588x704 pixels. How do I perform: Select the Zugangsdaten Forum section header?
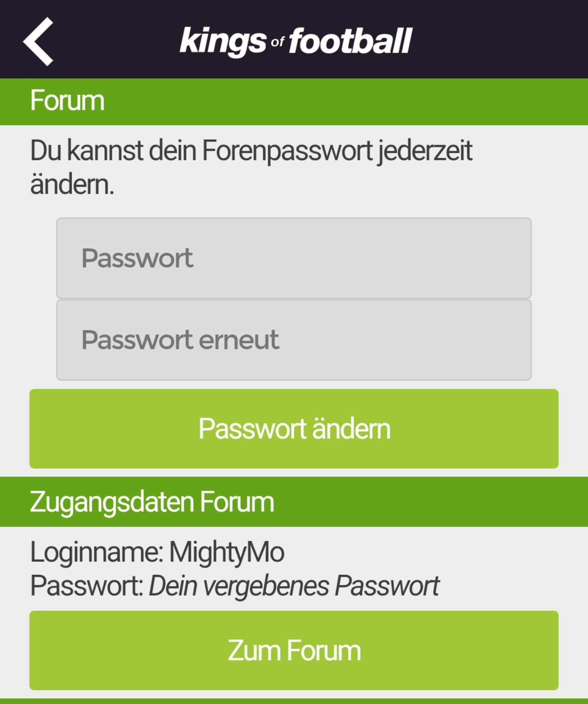click(294, 502)
